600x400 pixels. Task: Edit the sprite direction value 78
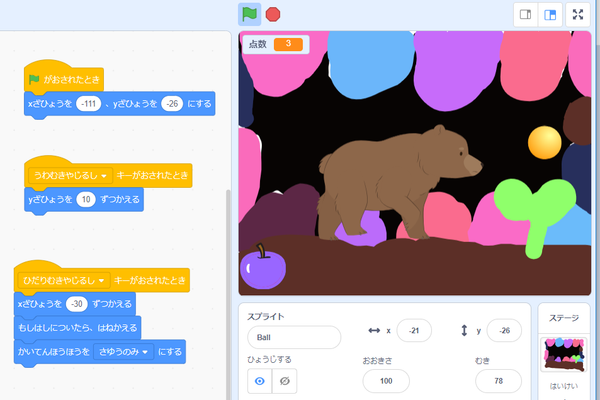(498, 381)
